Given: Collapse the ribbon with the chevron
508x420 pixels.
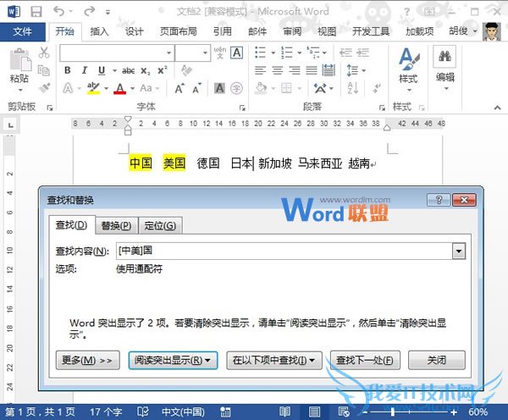Looking at the screenshot, I should 497,108.
